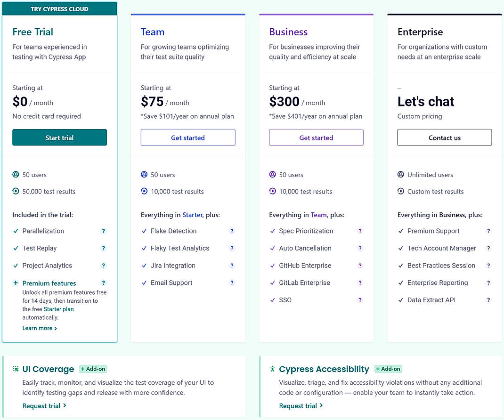Switch to the TRY CYPRESS CLOUD tab header
Screen dimensions: 504x420
pos(59,8)
